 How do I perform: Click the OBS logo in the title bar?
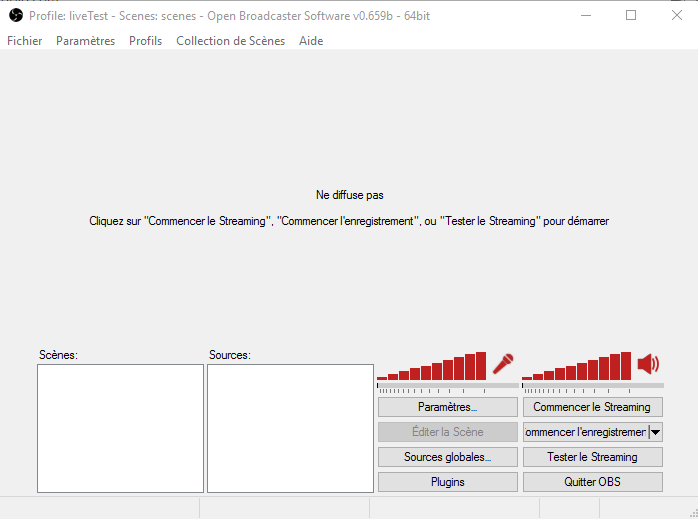coord(16,16)
